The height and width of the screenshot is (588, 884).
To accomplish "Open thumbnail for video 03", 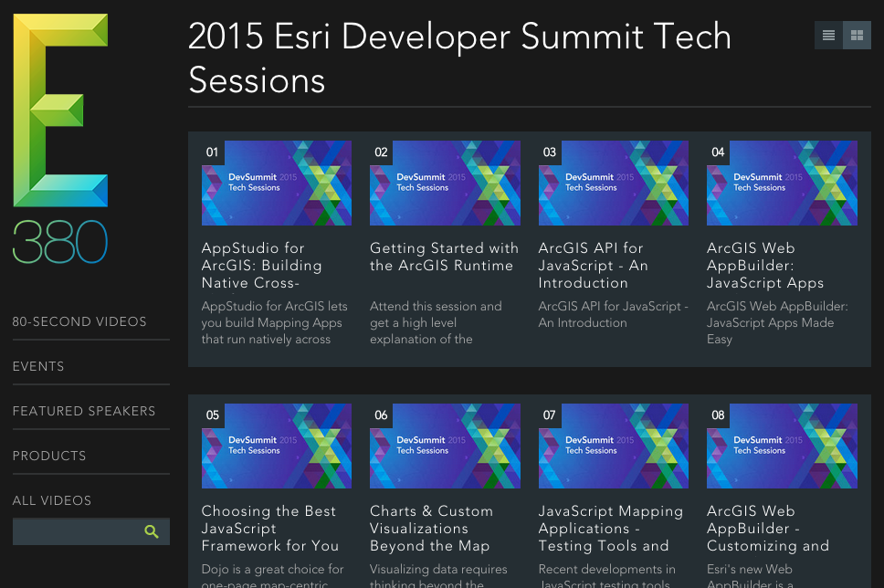I will pyautogui.click(x=614, y=184).
